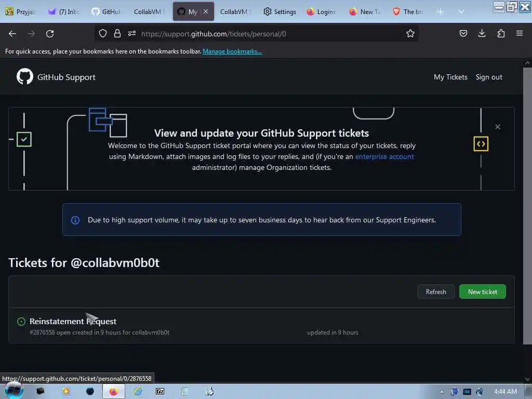The image size is (532, 399).
Task: Switch to the (7) Inbox tab
Action: 64,11
